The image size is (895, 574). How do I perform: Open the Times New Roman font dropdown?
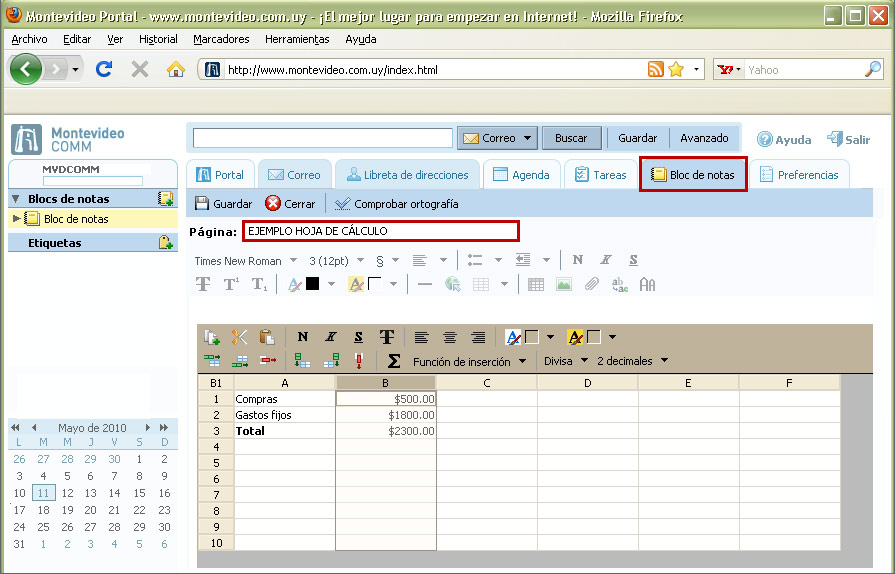(x=246, y=261)
